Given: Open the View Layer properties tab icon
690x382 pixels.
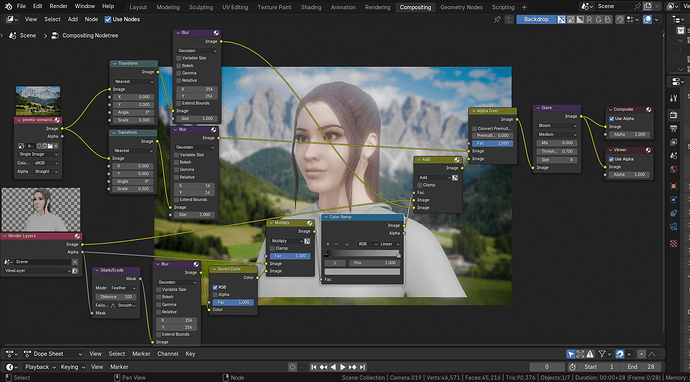Looking at the screenshot, I should click(x=673, y=142).
